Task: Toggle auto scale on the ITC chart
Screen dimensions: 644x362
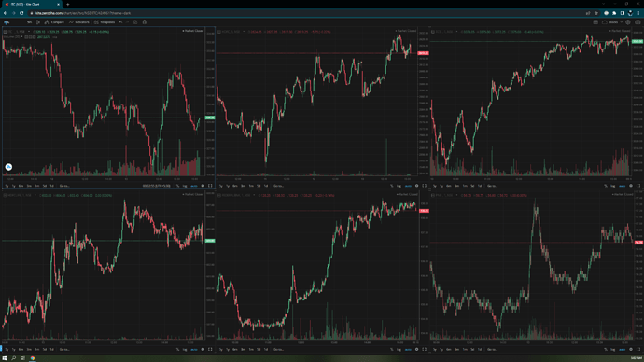Action: (x=194, y=186)
